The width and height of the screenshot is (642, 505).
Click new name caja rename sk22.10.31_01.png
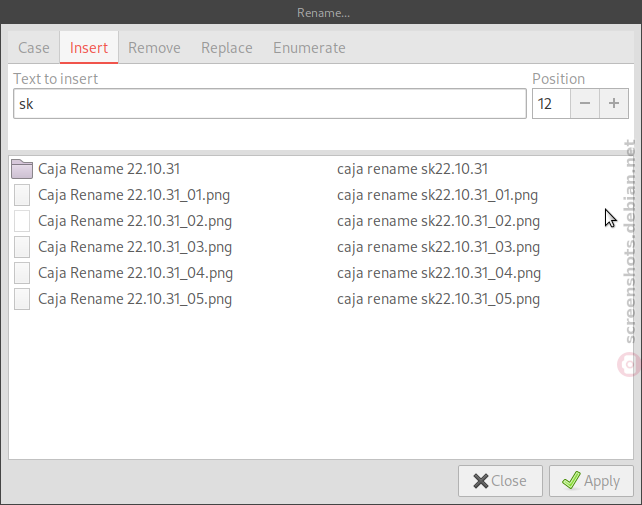point(437,195)
